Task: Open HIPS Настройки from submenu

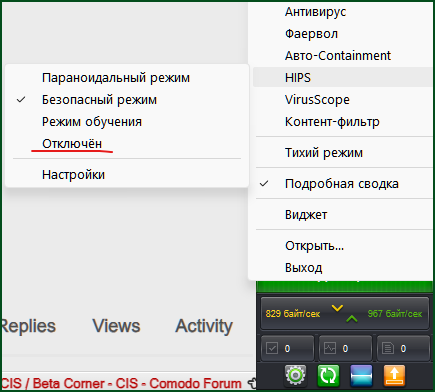Action: pos(127,175)
